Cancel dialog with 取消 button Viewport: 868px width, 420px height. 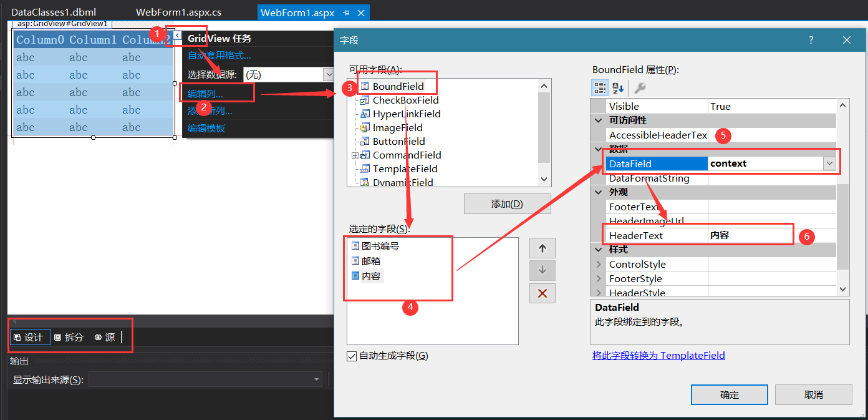click(814, 394)
